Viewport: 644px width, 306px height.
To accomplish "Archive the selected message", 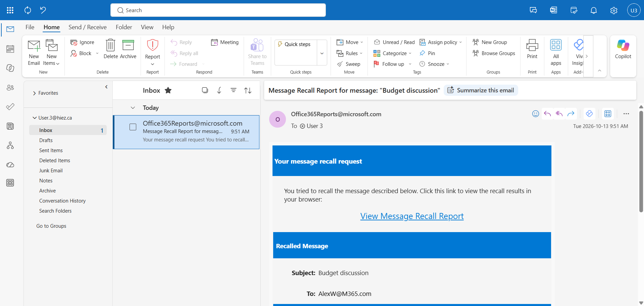I will 128,49.
